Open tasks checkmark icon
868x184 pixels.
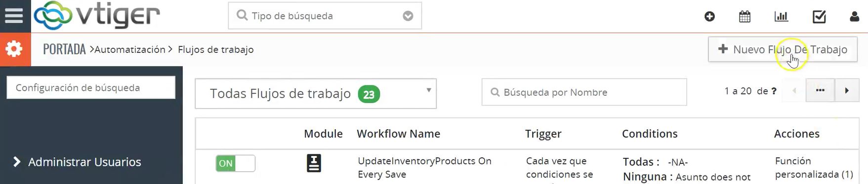coord(819,17)
